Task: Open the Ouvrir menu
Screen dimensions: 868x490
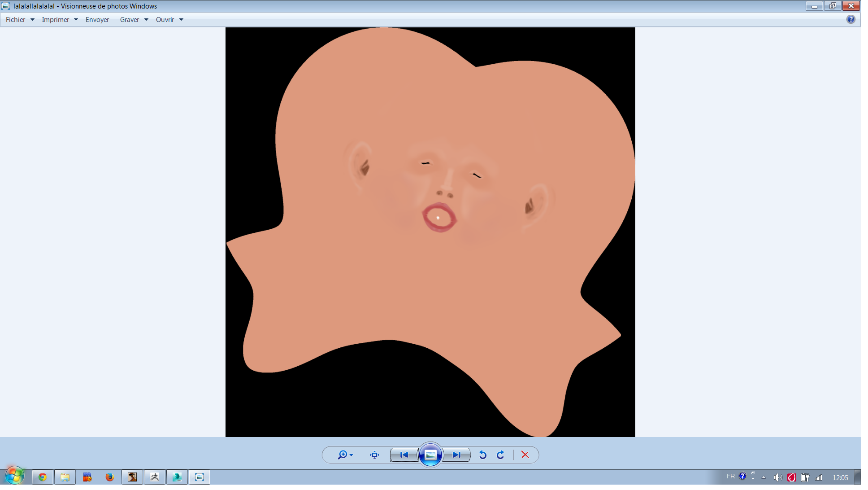Action: coord(165,20)
